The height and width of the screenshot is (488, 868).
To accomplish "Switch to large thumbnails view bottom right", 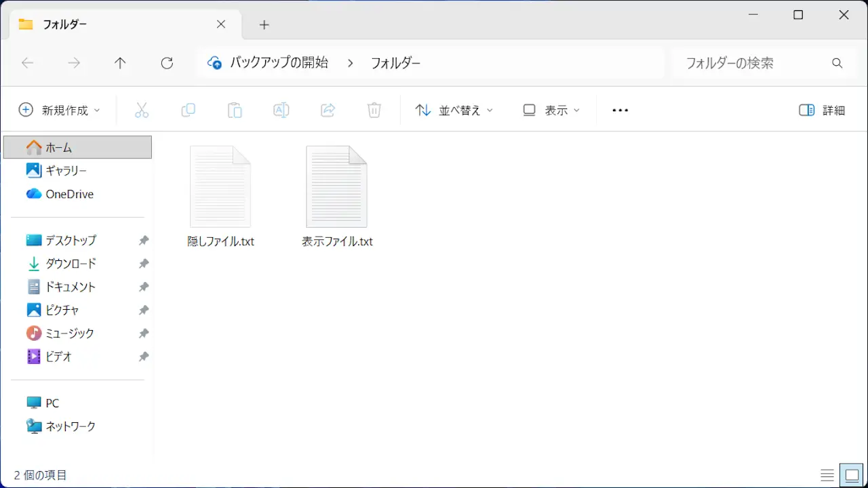I will [852, 474].
